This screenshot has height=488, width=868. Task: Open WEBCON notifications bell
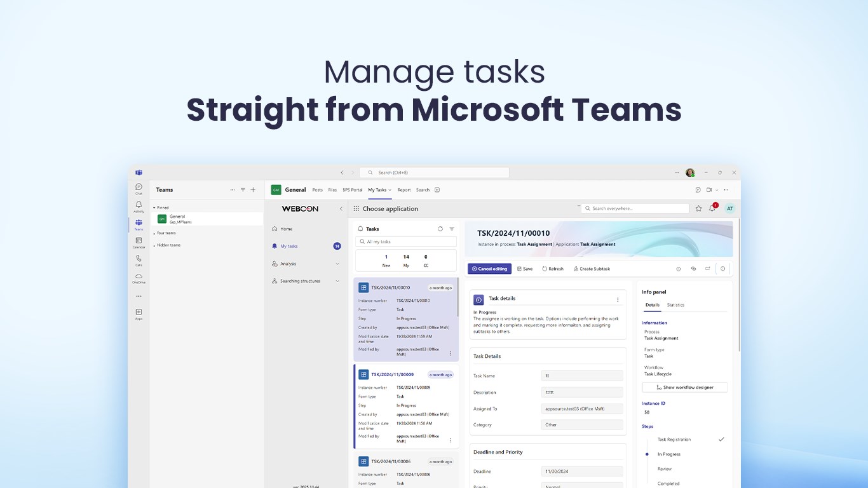pos(712,208)
